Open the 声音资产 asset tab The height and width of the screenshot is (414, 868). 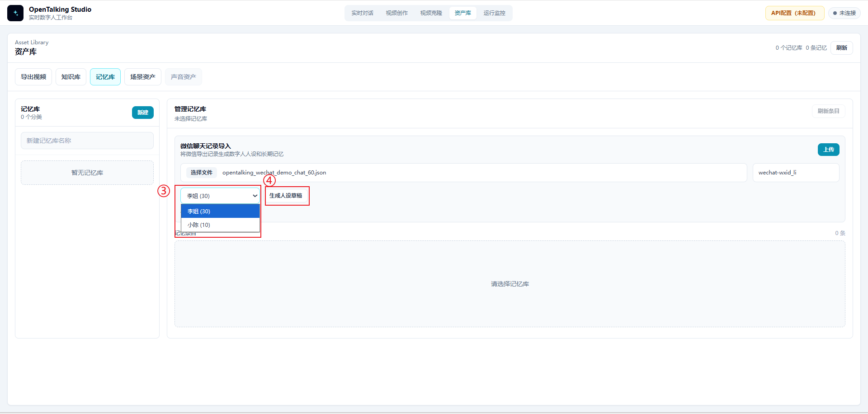pyautogui.click(x=184, y=77)
